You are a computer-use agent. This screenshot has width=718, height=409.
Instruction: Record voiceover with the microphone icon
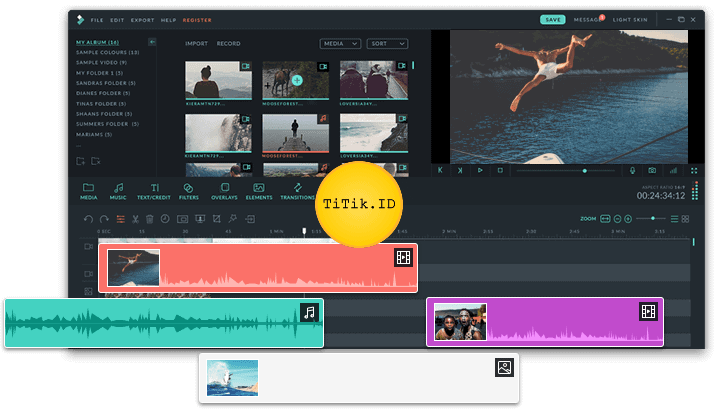tap(632, 170)
